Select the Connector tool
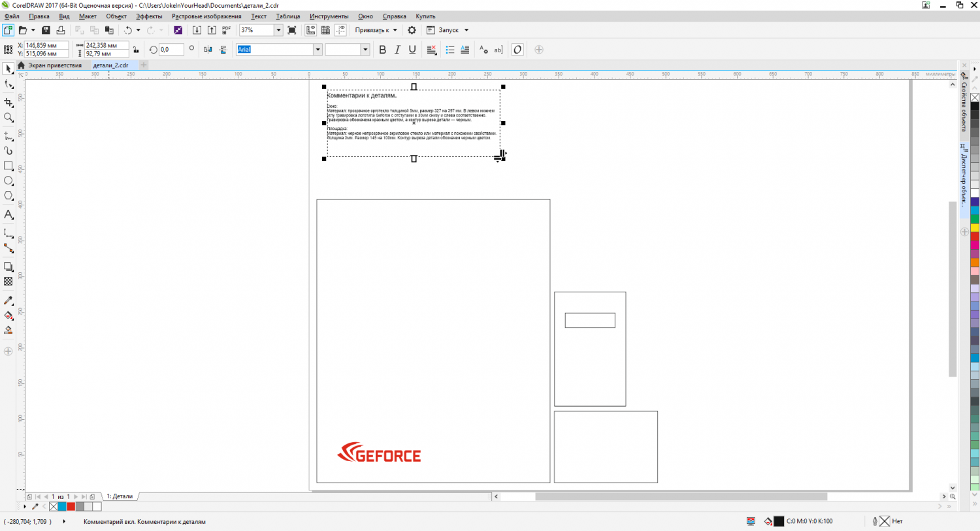Image resolution: width=980 pixels, height=531 pixels. tap(8, 248)
